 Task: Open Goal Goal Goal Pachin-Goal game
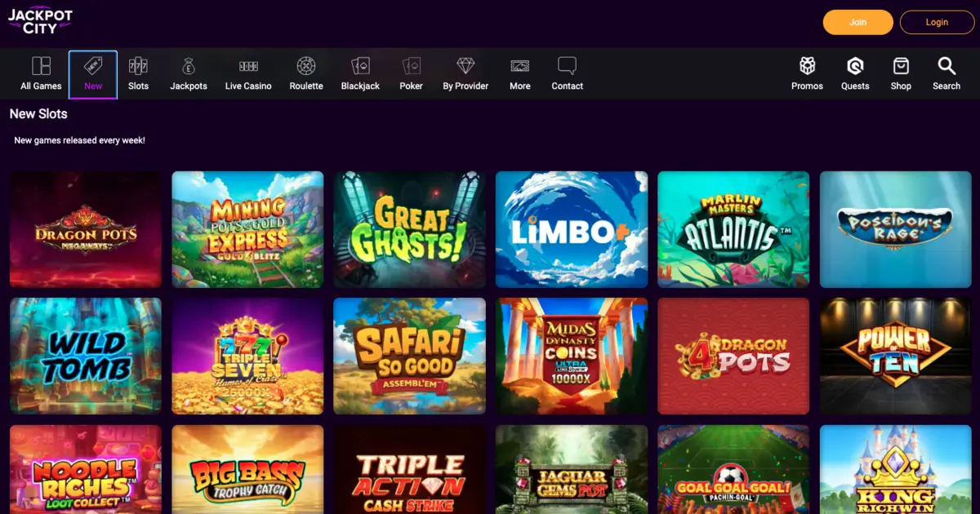(x=733, y=469)
